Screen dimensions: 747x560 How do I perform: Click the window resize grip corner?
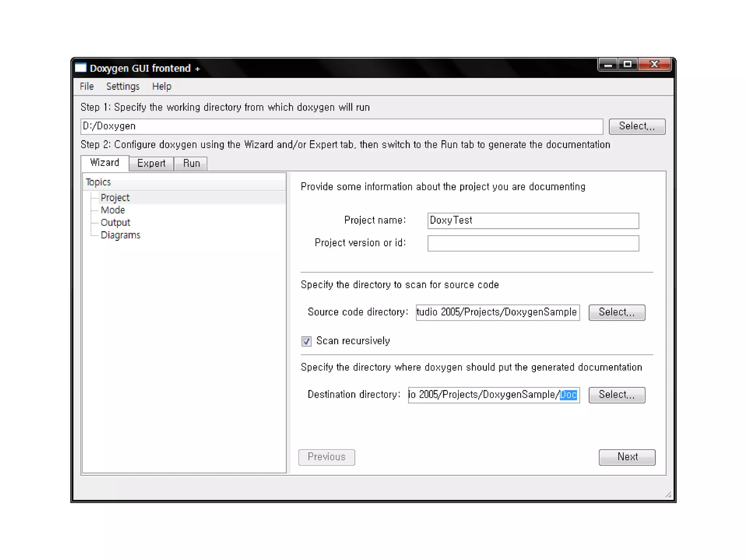point(668,495)
